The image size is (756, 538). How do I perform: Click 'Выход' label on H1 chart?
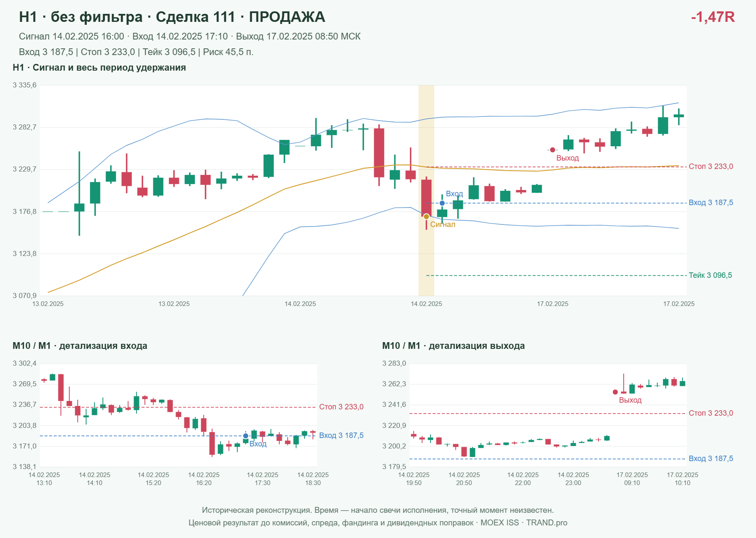567,158
